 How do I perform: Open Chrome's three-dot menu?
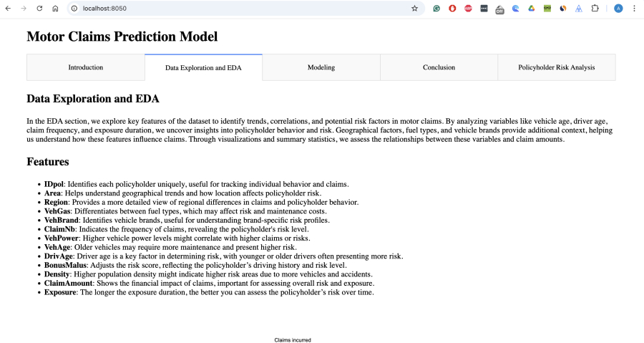pyautogui.click(x=634, y=9)
